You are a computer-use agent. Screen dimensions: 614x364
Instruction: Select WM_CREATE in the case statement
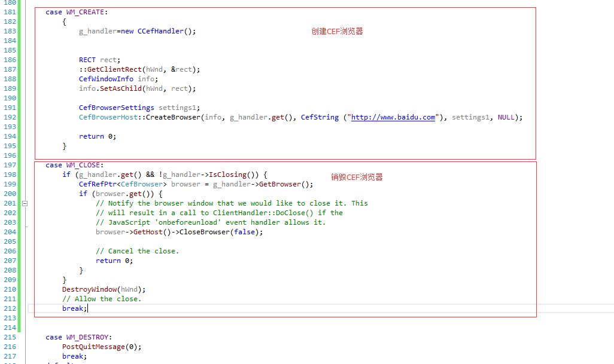pyautogui.click(x=85, y=12)
